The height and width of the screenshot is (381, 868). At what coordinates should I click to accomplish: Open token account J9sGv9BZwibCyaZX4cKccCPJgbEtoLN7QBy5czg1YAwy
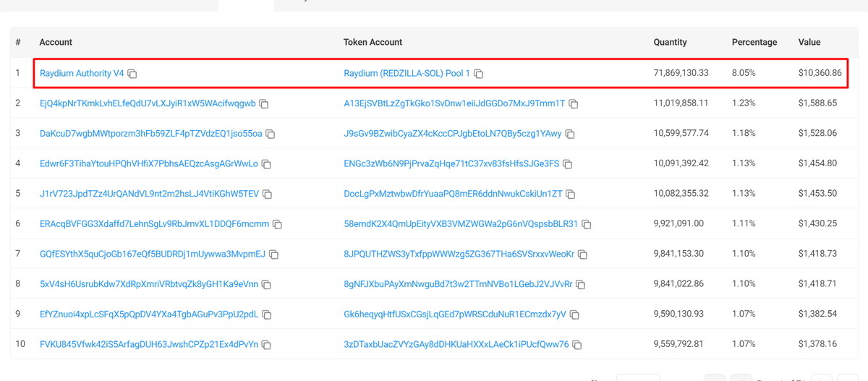pyautogui.click(x=453, y=134)
